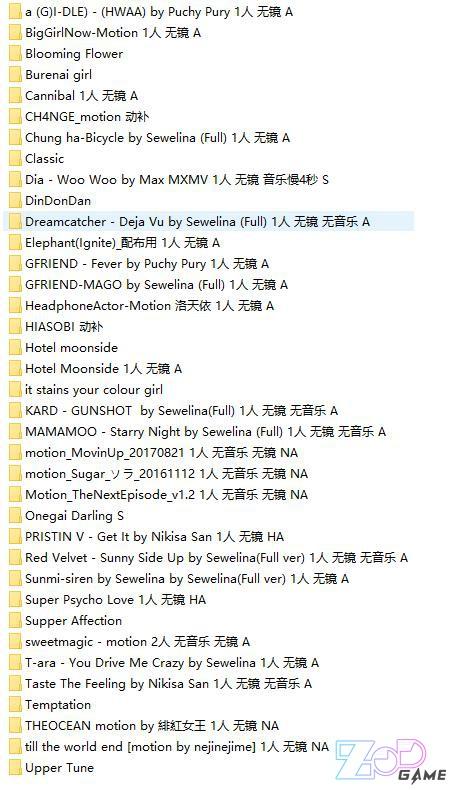Click folder icon of HIASOBI 动补
Image resolution: width=456 pixels, height=790 pixels.
point(15,326)
